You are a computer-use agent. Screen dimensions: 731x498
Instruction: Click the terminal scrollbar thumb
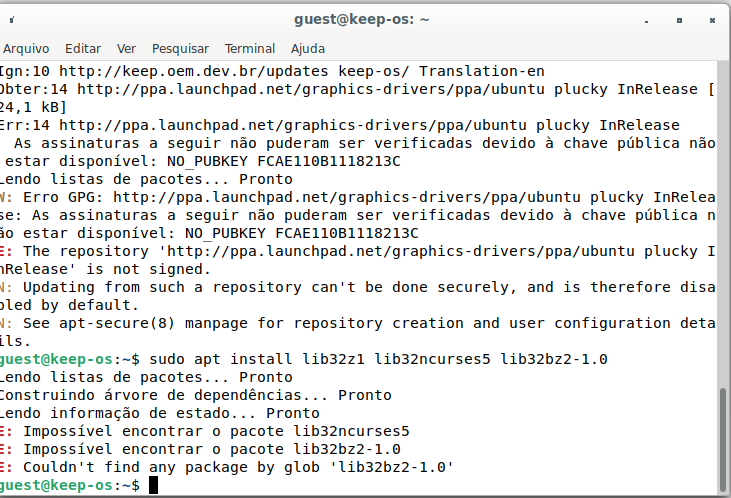pos(724,438)
